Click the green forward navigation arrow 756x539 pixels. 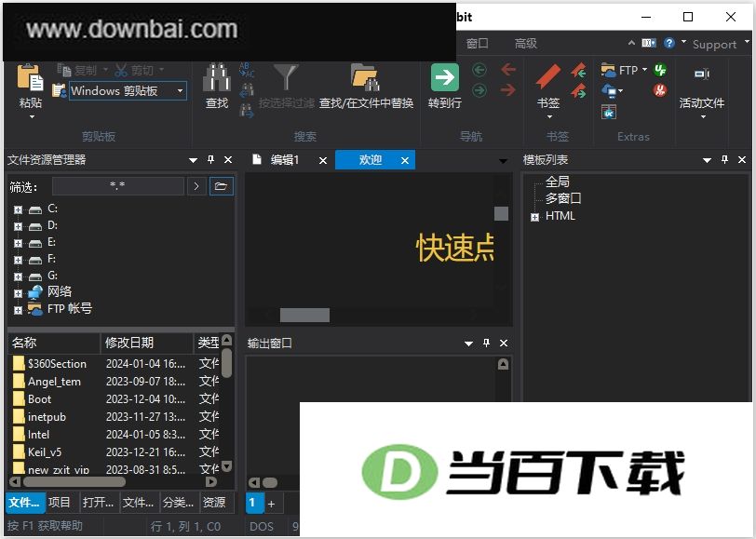479,90
